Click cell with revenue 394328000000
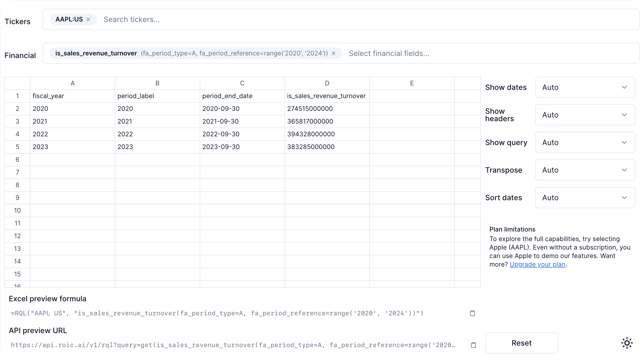Viewport: 644px width, 362px height. (x=327, y=134)
